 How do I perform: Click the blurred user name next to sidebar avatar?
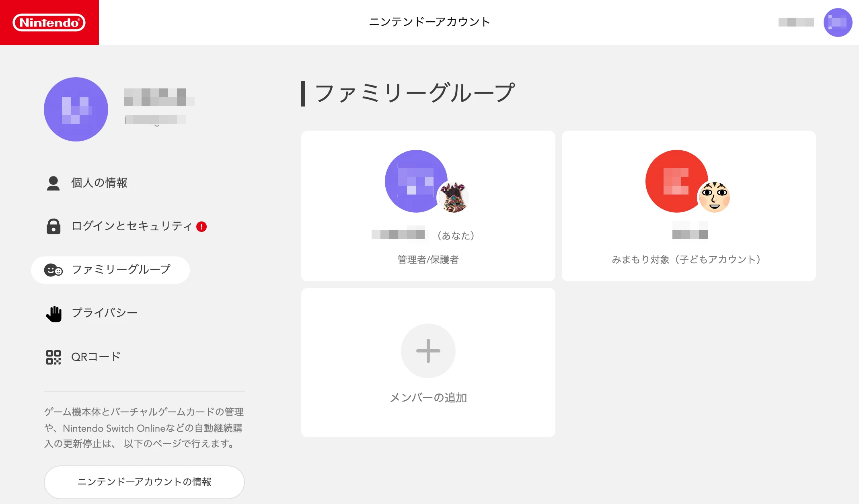pyautogui.click(x=159, y=97)
